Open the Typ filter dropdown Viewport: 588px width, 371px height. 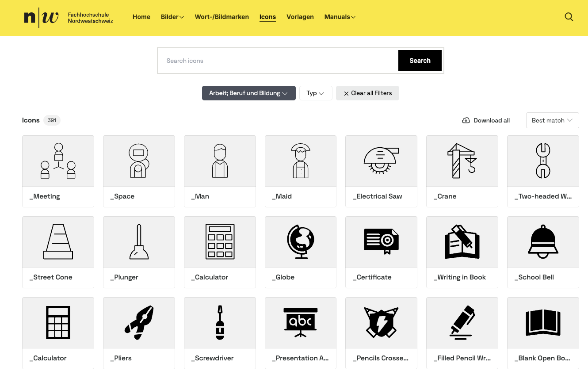tap(316, 93)
